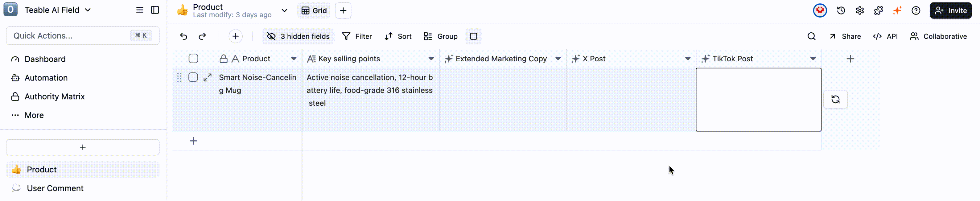Toggle select-all rows checkbox in header
The width and height of the screenshot is (980, 201).
click(x=193, y=59)
